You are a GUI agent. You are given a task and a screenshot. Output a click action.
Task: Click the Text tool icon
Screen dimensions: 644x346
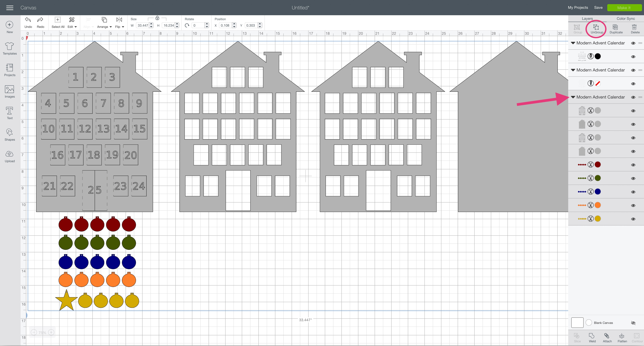click(x=10, y=111)
